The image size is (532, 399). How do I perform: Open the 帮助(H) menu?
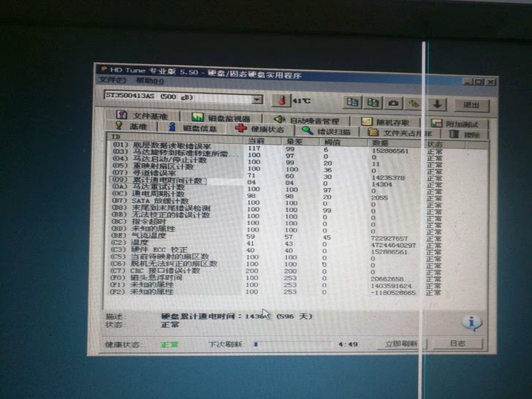[150, 80]
